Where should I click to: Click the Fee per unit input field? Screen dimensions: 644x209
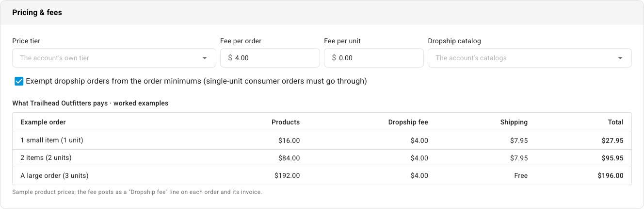click(374, 58)
